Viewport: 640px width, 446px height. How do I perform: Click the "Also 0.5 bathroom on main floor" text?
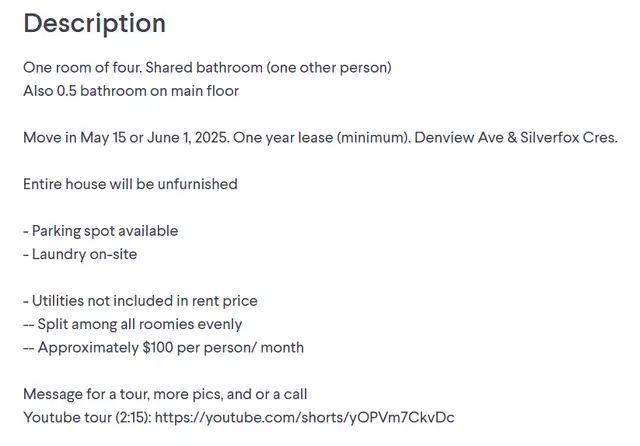pyautogui.click(x=131, y=91)
